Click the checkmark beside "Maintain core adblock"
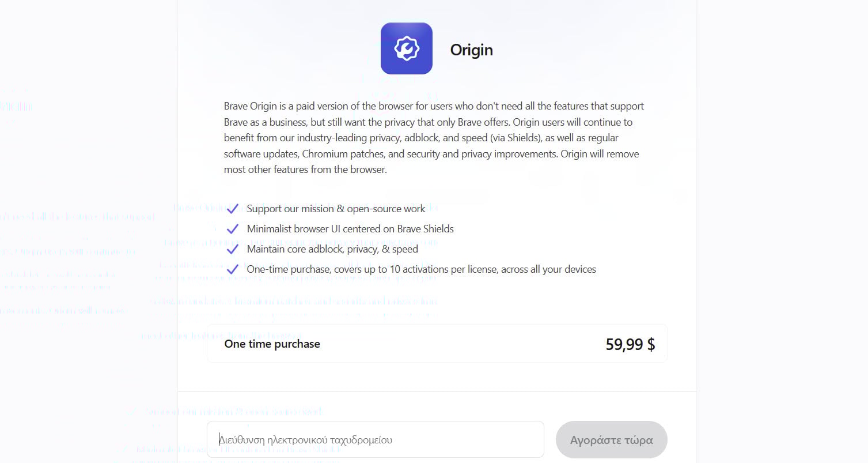Screen dimensions: 868x463 (233, 249)
